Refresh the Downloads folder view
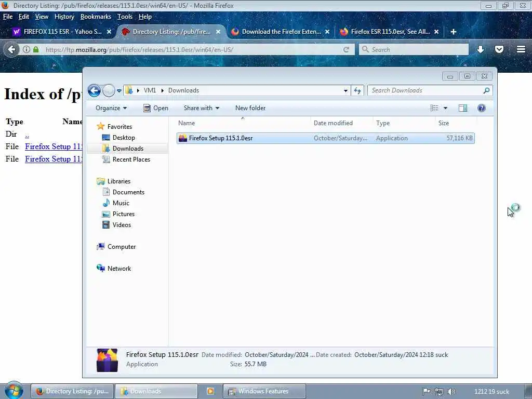 point(357,90)
